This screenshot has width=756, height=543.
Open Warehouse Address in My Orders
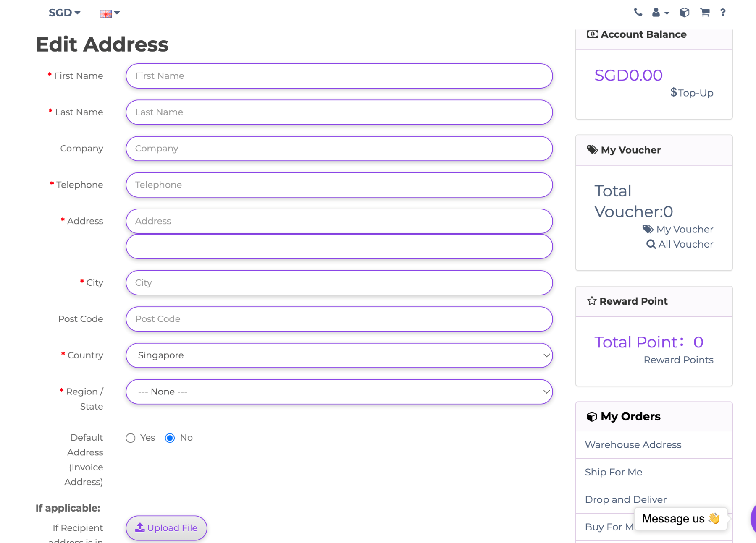click(633, 445)
